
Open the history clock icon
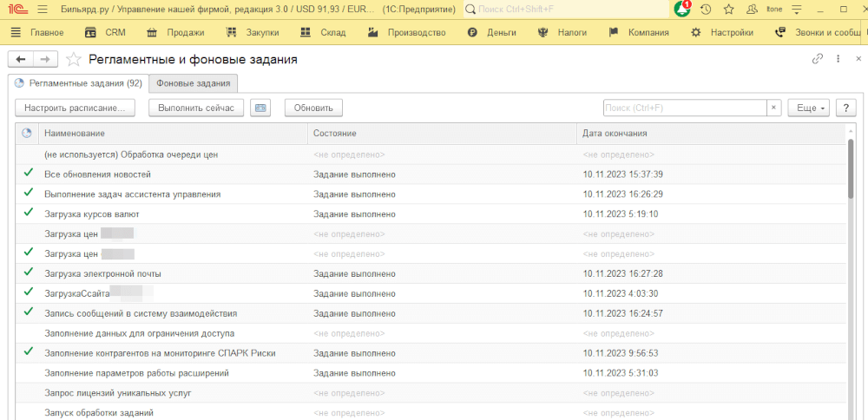click(x=706, y=9)
